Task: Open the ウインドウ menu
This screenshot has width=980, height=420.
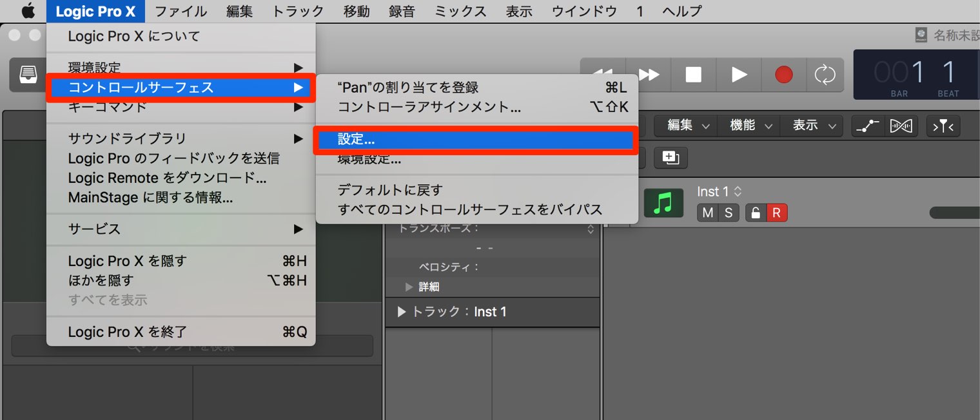Action: tap(584, 11)
